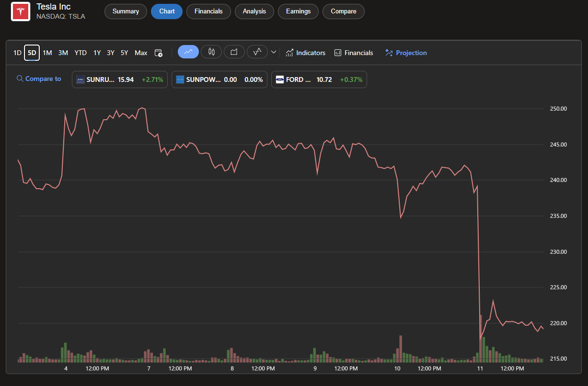Screen dimensions: 588x386
Task: Click the date label 9 on time axis
Action: [315, 369]
